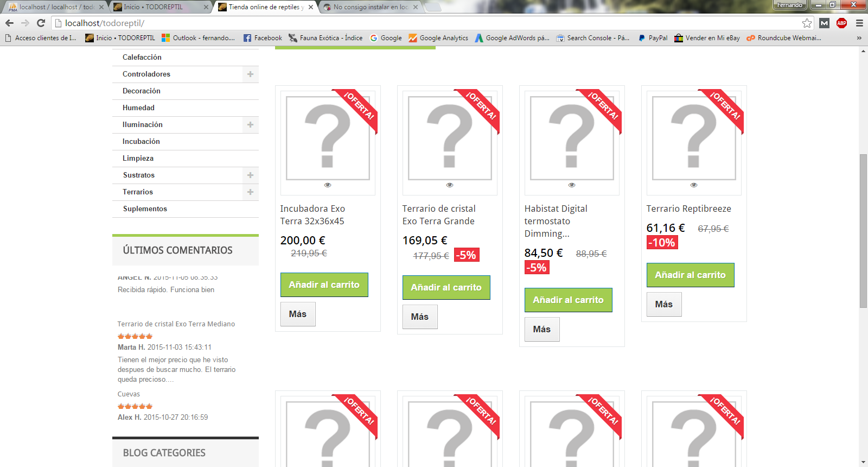
Task: Open the Roundcube Webmail bookmark
Action: tap(784, 38)
